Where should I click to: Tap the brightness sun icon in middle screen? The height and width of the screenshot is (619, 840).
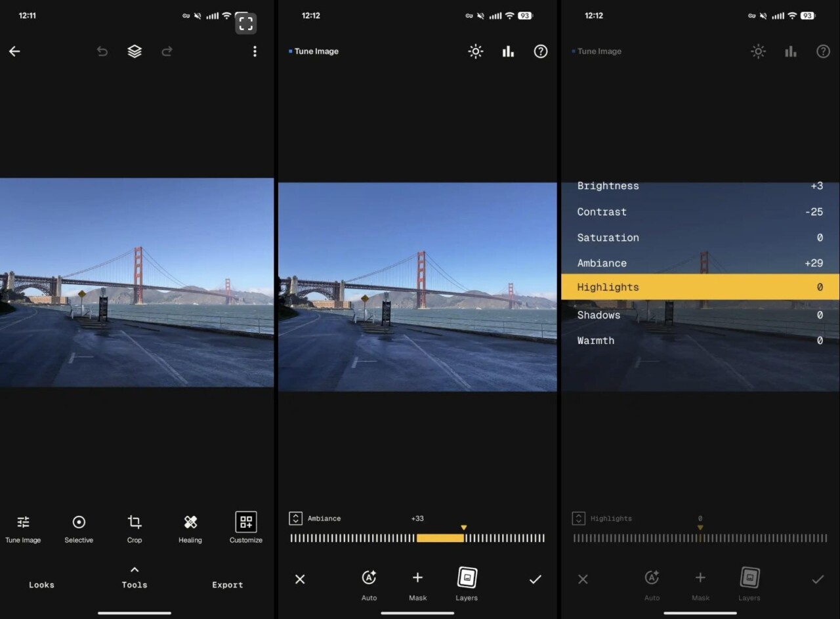tap(476, 51)
